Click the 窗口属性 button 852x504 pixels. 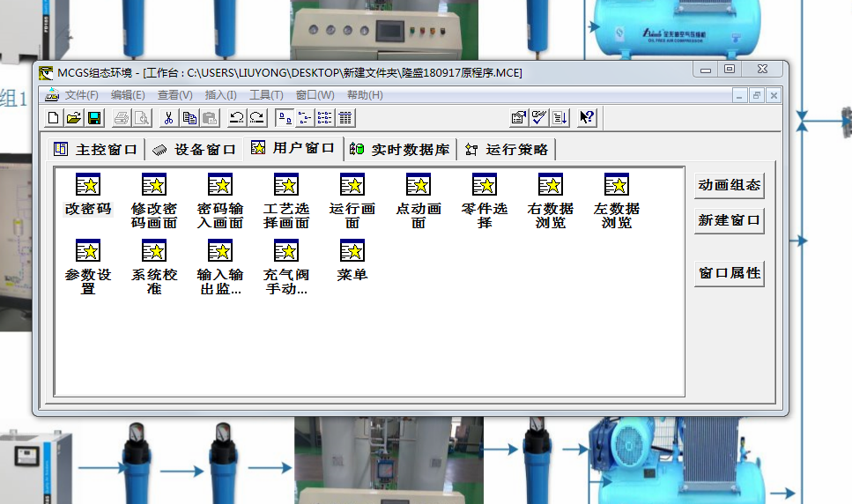(x=729, y=273)
